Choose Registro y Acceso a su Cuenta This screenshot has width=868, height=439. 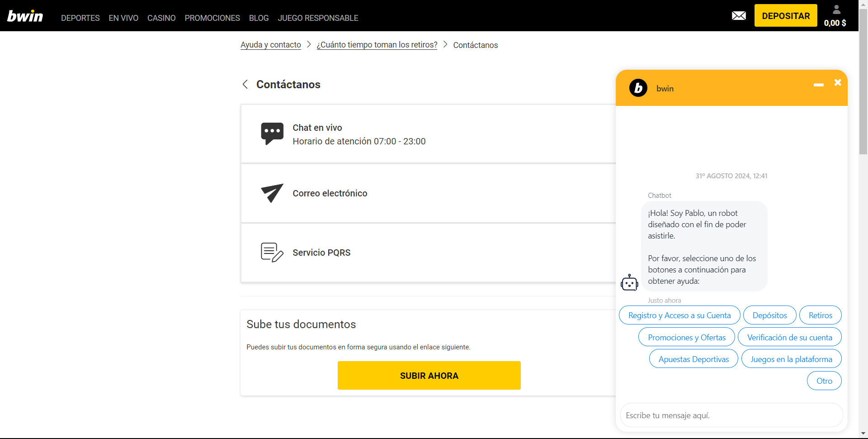679,315
